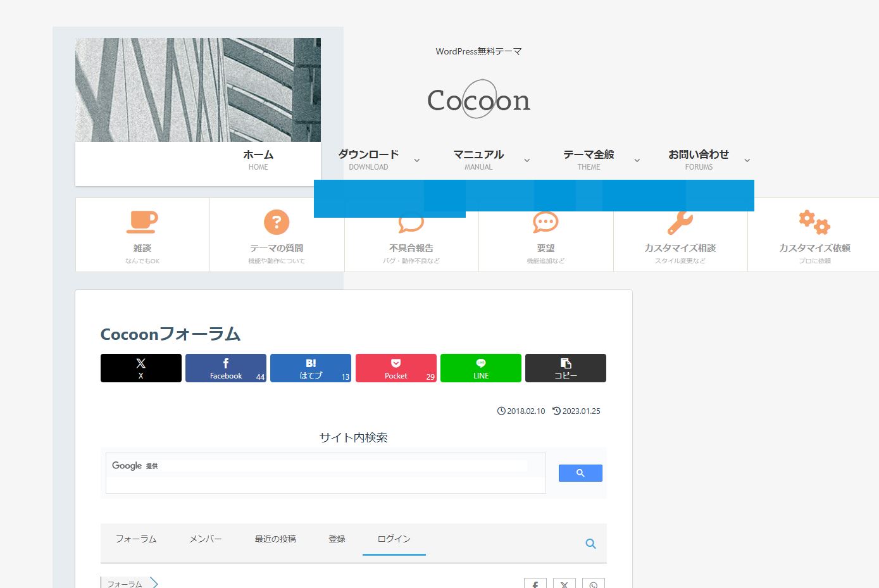Click the カスタマイズ相談 wrench icon
This screenshot has height=588, width=879.
(680, 223)
